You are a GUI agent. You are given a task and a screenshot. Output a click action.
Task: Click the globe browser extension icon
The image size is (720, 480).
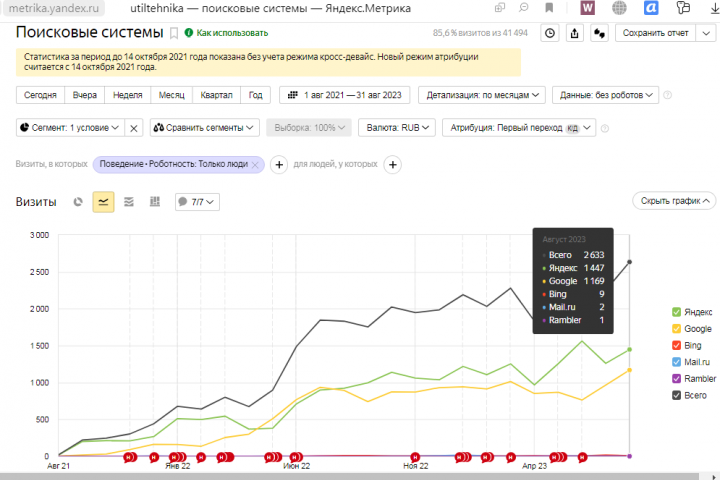click(619, 8)
